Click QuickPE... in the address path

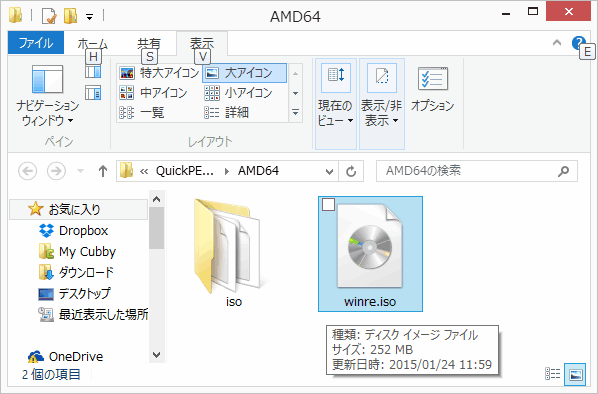(x=185, y=170)
